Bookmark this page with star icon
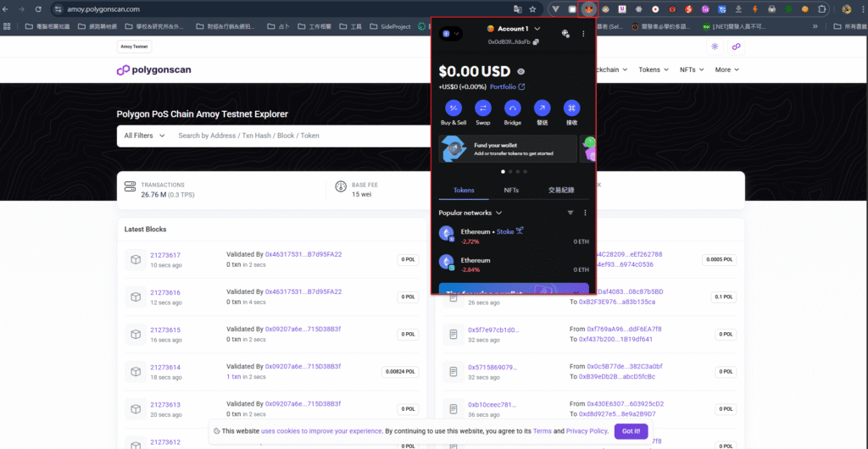 click(x=532, y=9)
